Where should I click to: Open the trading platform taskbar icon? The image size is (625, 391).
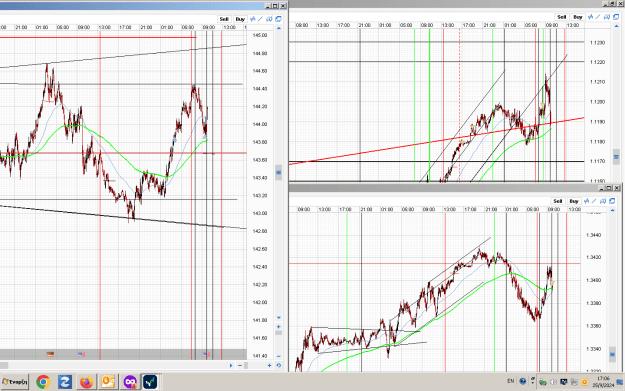tap(150, 382)
